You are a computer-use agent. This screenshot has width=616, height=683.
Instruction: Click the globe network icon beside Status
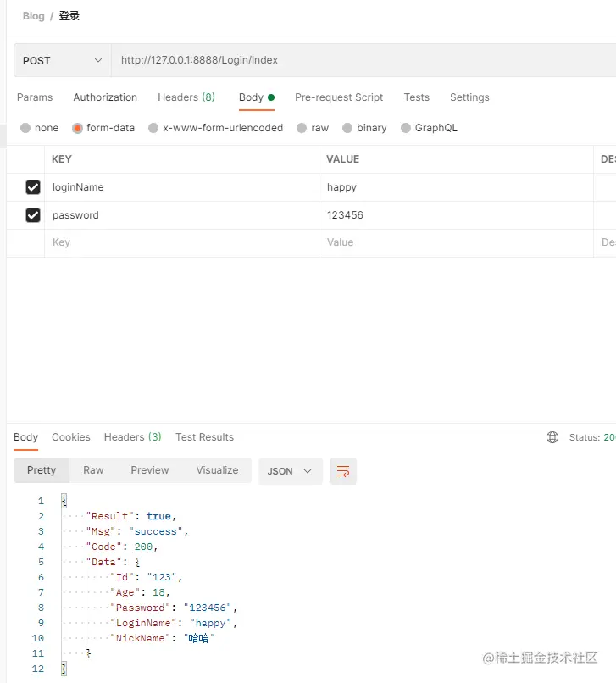(x=552, y=437)
